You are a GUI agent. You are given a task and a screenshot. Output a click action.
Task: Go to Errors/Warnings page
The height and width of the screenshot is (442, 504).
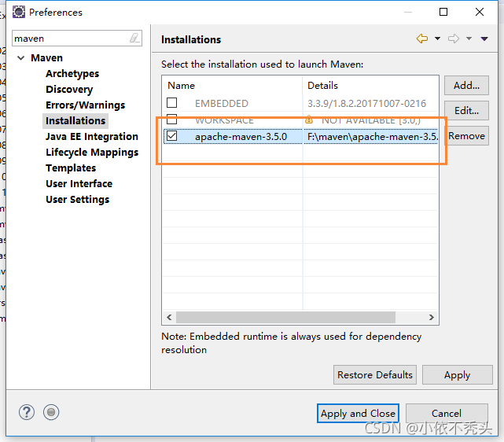pos(85,105)
